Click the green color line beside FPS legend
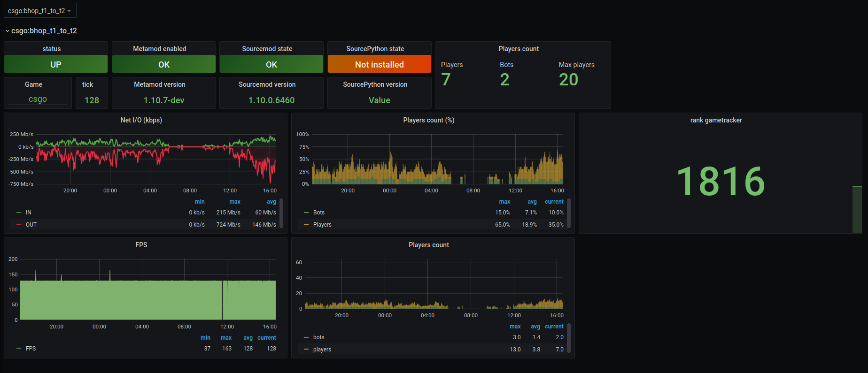 pos(19,349)
